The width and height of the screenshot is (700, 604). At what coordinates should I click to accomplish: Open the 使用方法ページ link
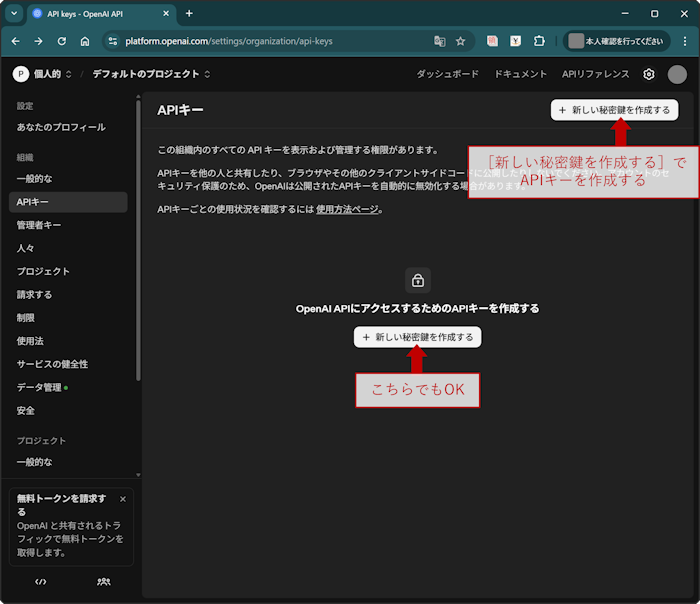(x=347, y=209)
